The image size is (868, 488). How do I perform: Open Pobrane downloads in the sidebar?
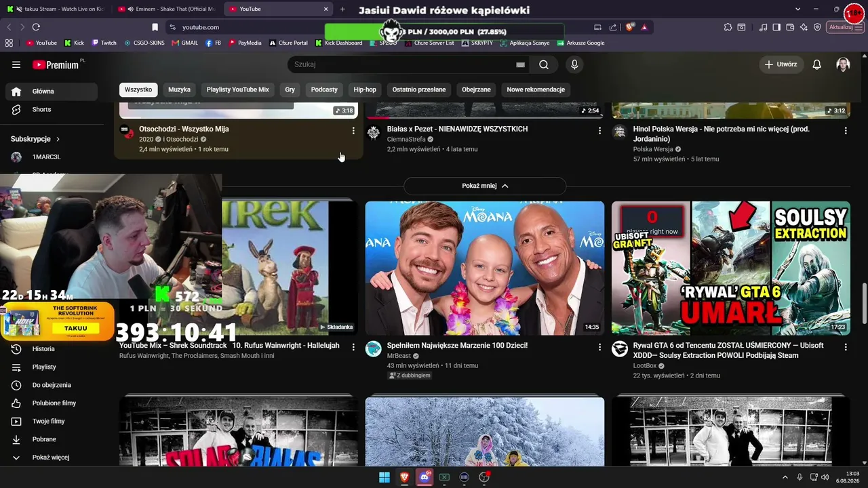point(52,439)
